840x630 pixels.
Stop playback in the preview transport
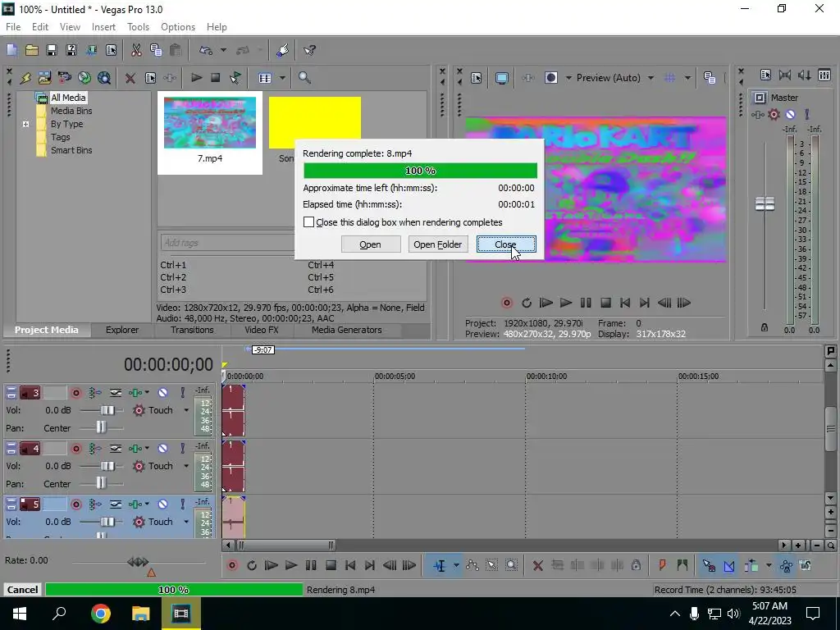click(605, 304)
